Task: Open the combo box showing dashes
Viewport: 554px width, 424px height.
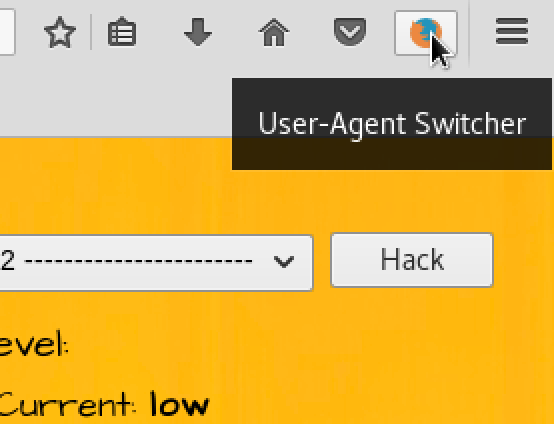Action: [x=155, y=263]
